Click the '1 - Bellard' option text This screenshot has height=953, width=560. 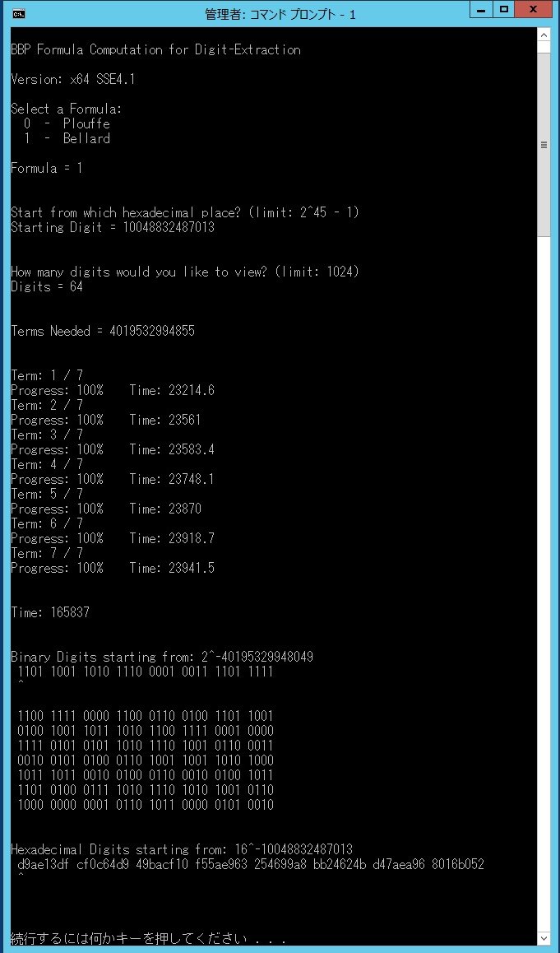pos(67,138)
